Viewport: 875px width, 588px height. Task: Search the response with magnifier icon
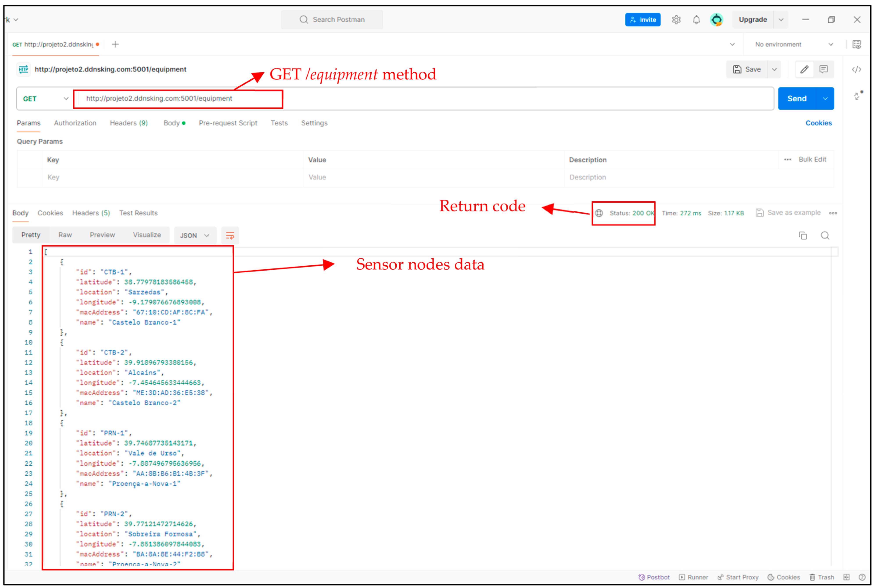825,236
